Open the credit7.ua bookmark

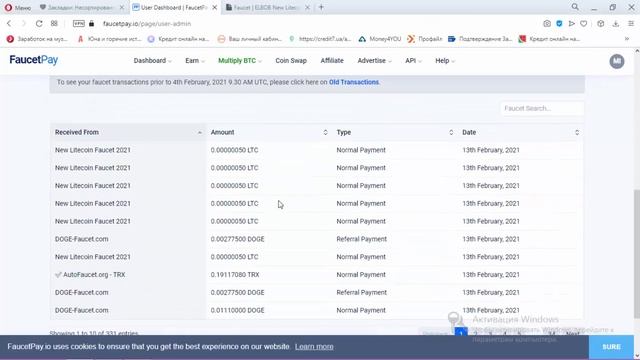[x=320, y=39]
